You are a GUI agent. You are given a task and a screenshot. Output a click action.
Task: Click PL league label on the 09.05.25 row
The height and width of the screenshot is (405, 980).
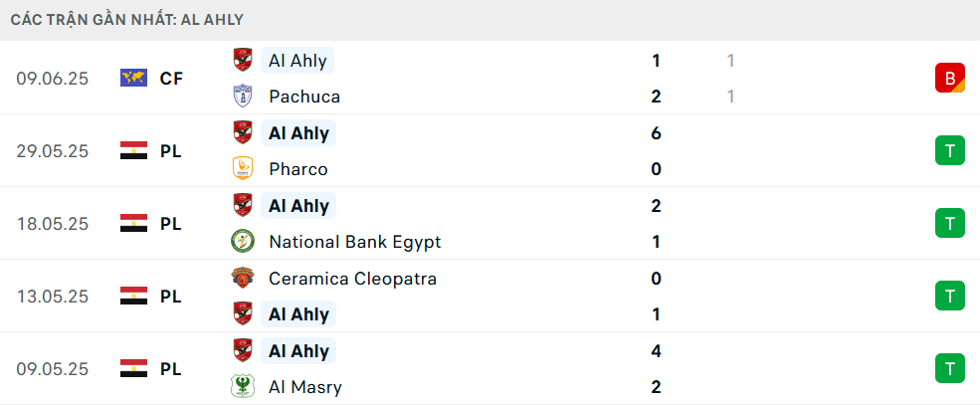pos(171,369)
